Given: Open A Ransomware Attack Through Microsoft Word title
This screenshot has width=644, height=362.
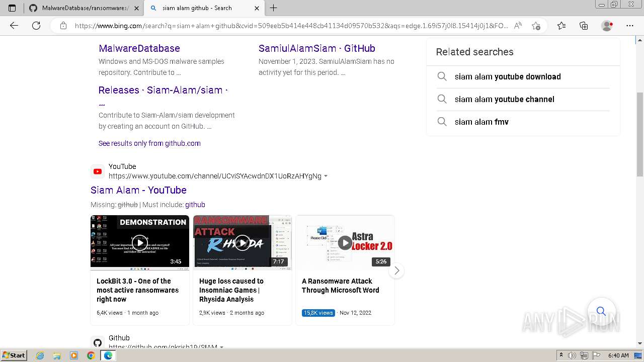Looking at the screenshot, I should 340,286.
